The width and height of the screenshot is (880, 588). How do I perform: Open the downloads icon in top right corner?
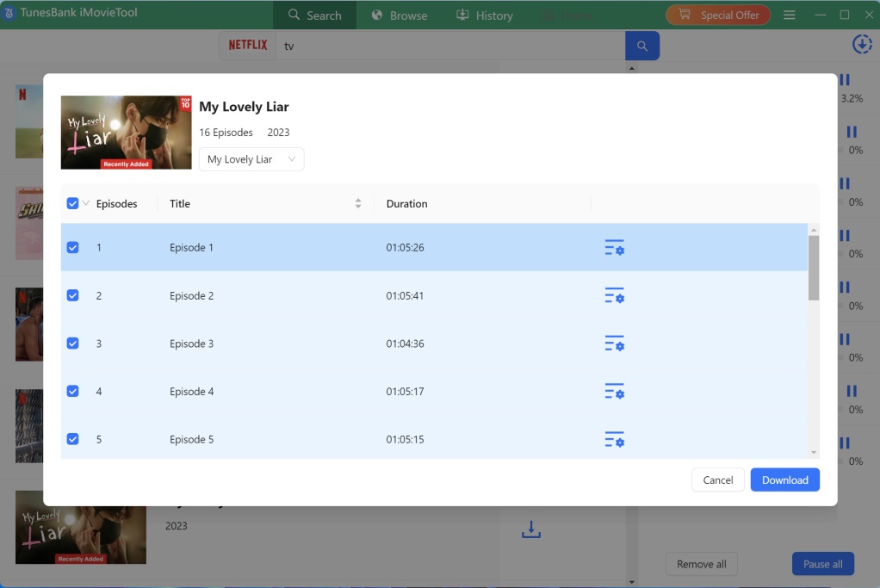(862, 44)
